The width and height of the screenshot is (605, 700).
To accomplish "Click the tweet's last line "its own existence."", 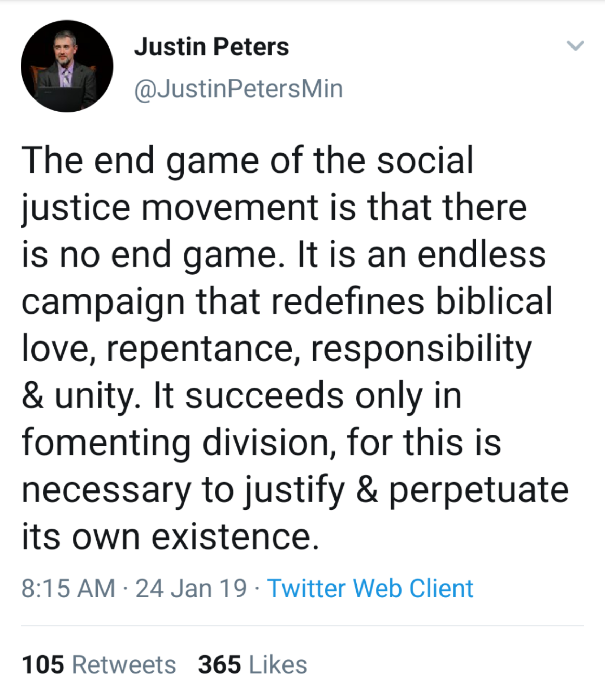I will [x=170, y=536].
